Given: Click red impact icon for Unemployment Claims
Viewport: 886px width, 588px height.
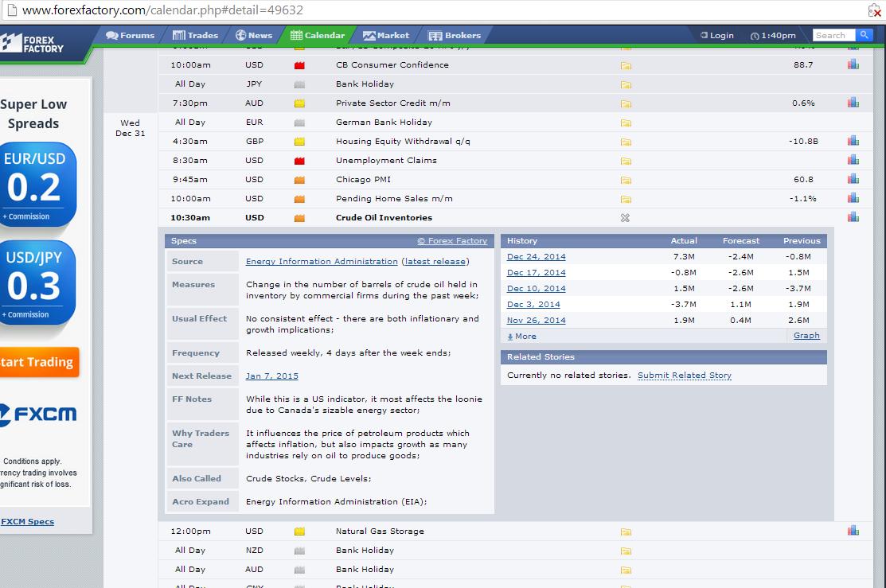Looking at the screenshot, I should point(299,161).
